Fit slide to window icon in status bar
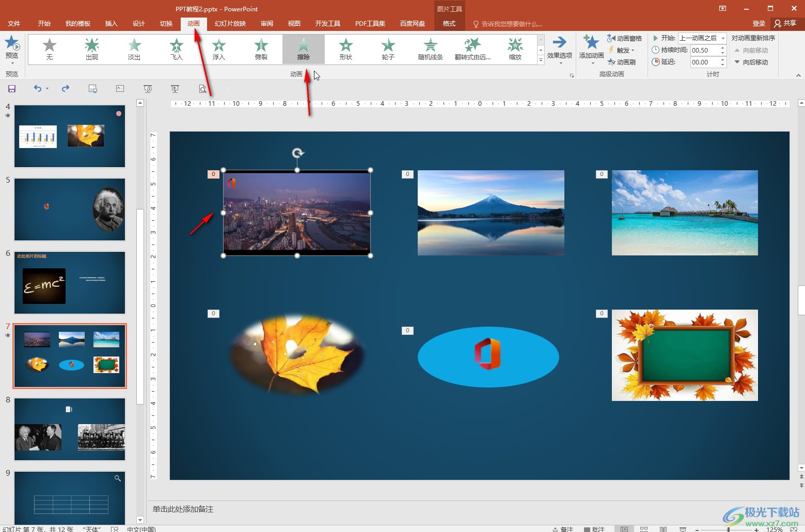 [794, 529]
